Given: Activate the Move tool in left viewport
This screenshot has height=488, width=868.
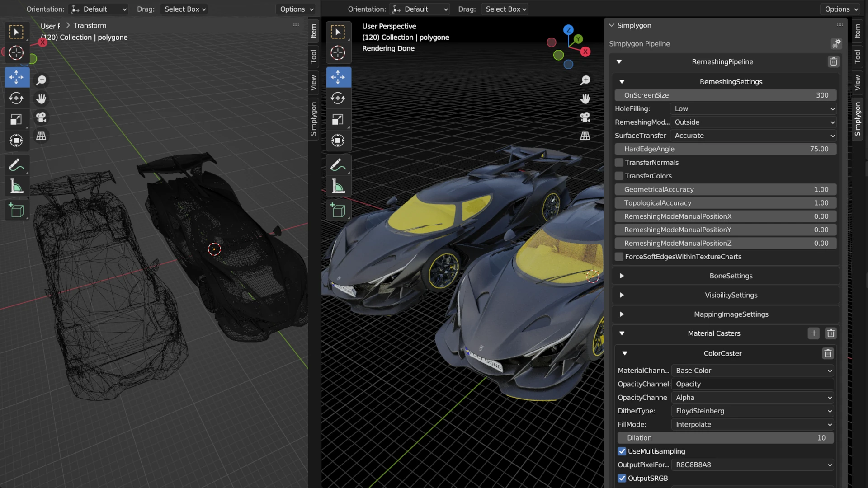Looking at the screenshot, I should point(17,77).
